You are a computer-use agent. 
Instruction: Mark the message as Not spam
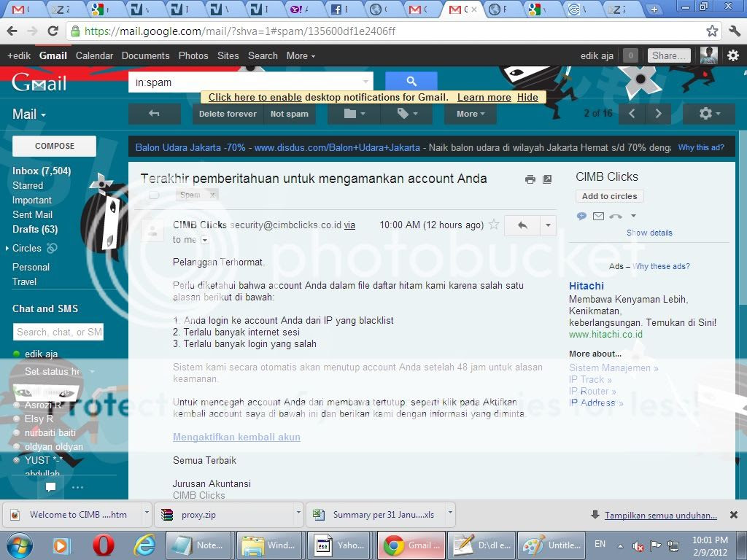point(289,114)
